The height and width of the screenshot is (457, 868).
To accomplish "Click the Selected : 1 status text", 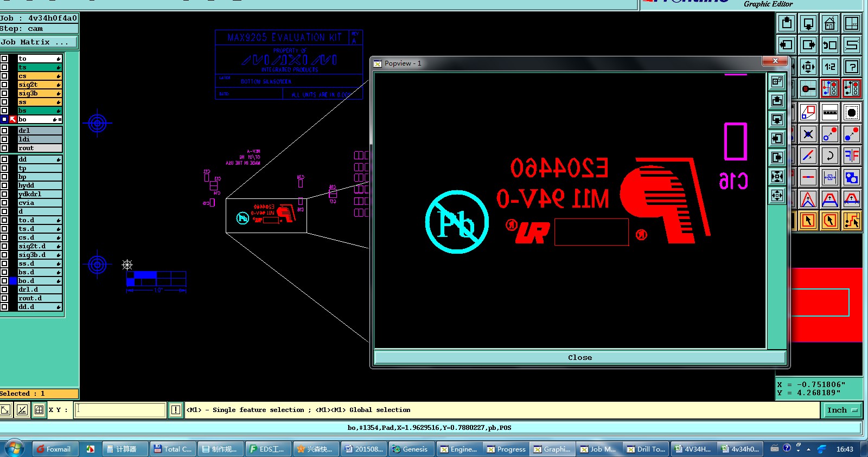I will 22,394.
